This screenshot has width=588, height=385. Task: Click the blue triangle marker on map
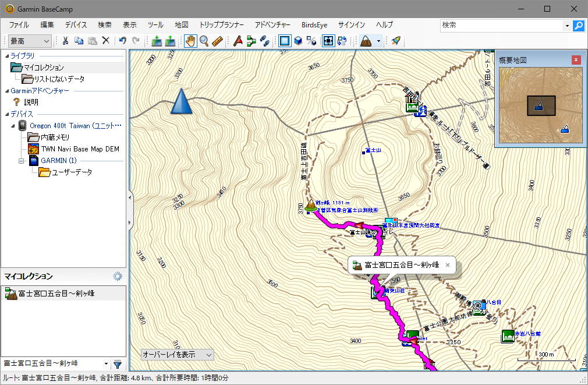click(182, 101)
